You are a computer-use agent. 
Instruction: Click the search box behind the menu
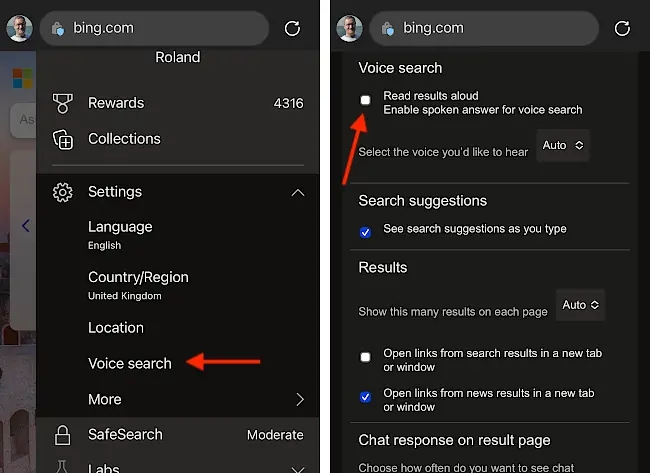[23, 120]
